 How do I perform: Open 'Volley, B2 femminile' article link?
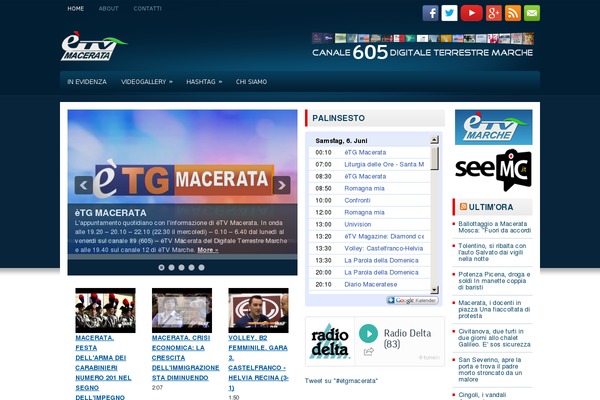[x=258, y=362]
